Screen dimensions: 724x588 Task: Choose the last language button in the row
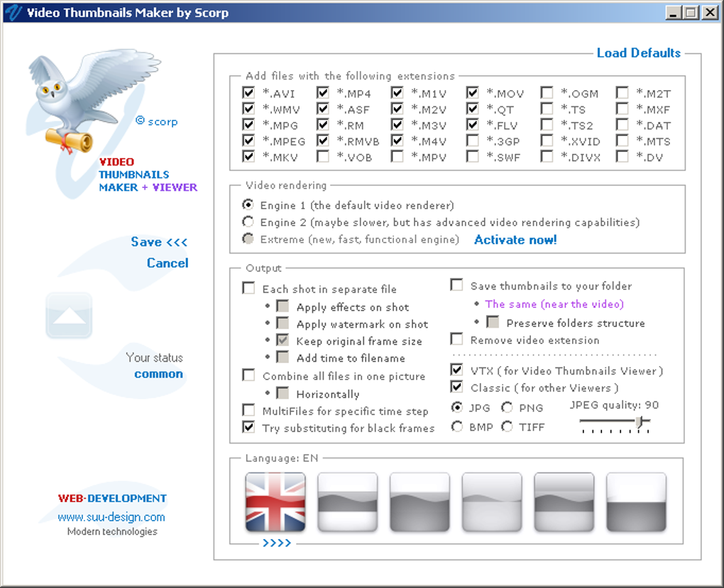(636, 502)
